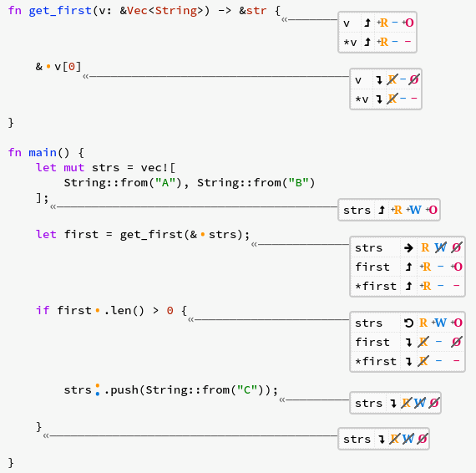Toggle the « marker after &v[0]
Screen dimensions: 476x473
click(x=86, y=77)
